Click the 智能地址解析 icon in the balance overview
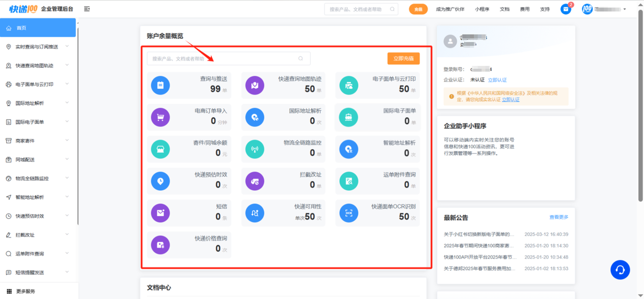Screen dimensions: 644x299 [x=349, y=149]
